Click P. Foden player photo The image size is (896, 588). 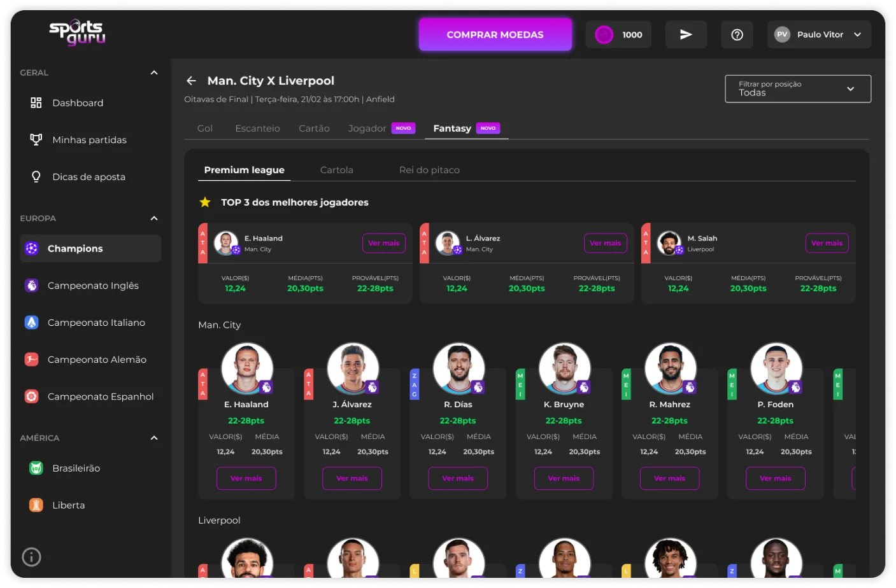coord(776,368)
